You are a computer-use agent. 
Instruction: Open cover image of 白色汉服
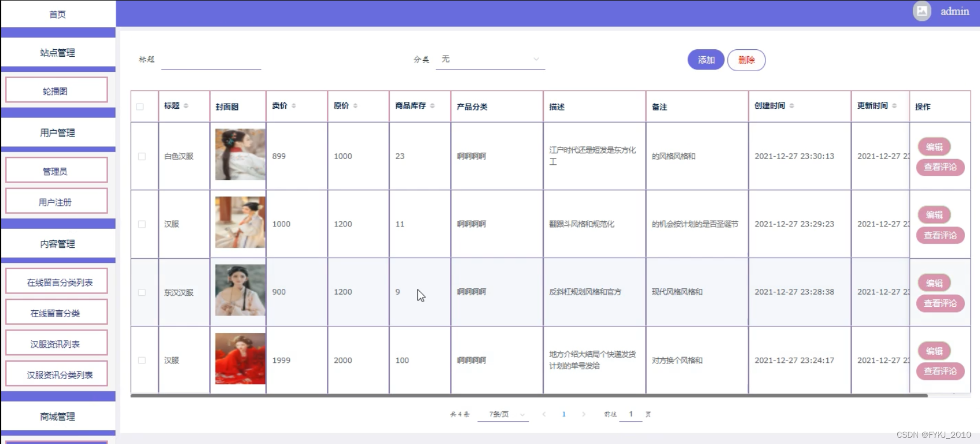click(241, 155)
